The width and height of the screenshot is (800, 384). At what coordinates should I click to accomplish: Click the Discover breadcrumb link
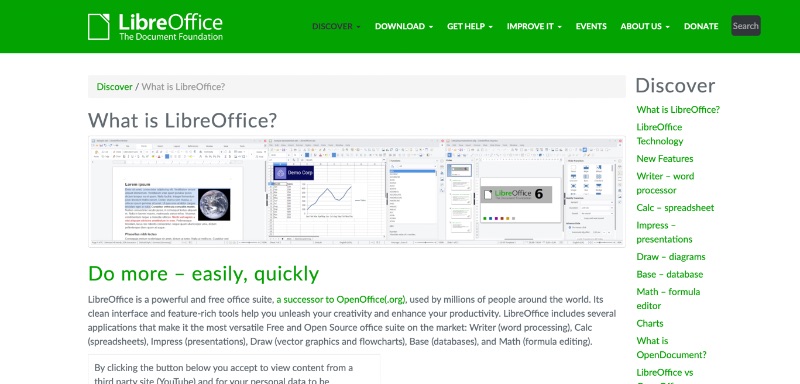tap(114, 87)
